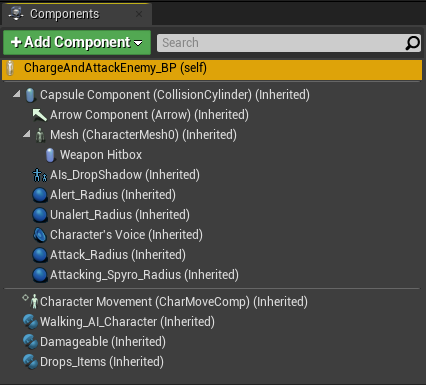Click the Walking_AI_Character component icon
Screen dimensions: 426x385
point(30,322)
